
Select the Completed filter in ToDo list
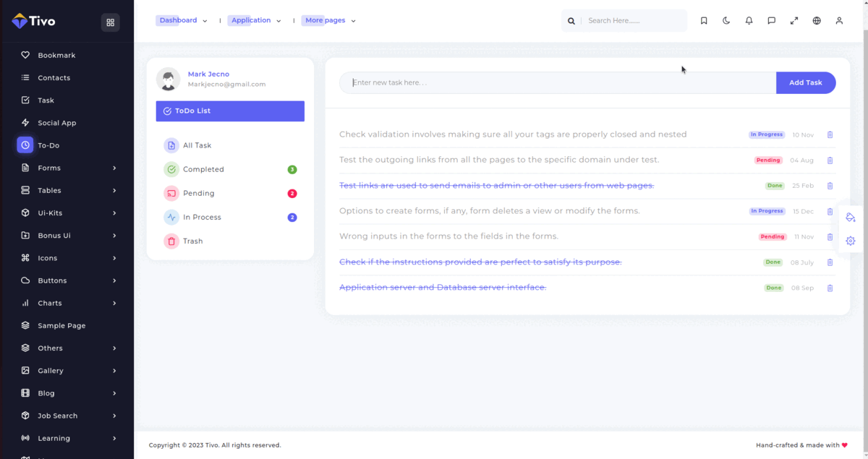pyautogui.click(x=203, y=170)
